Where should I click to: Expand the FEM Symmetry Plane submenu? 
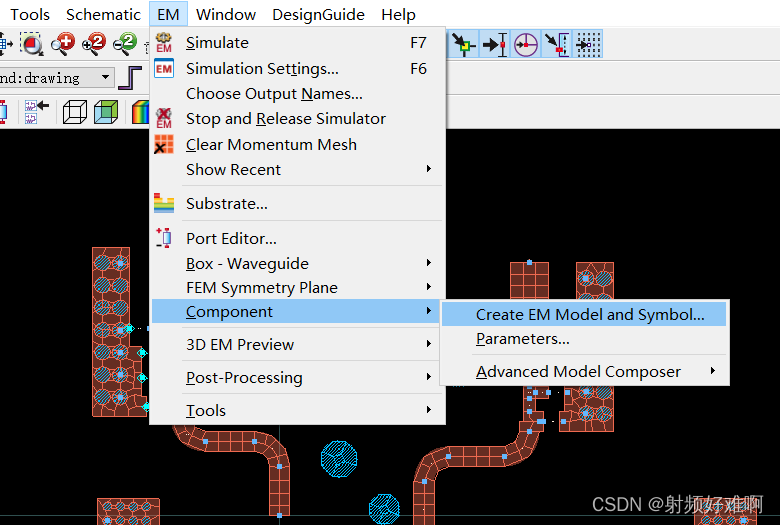297,287
